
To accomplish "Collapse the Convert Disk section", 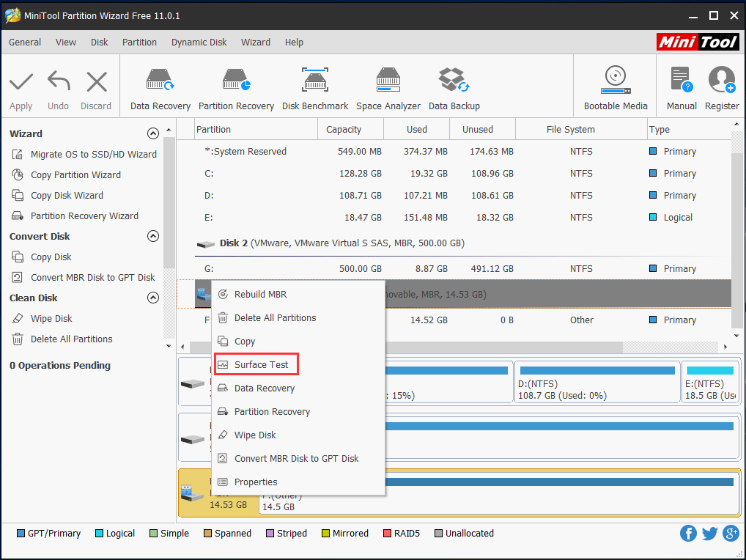I will pos(153,235).
